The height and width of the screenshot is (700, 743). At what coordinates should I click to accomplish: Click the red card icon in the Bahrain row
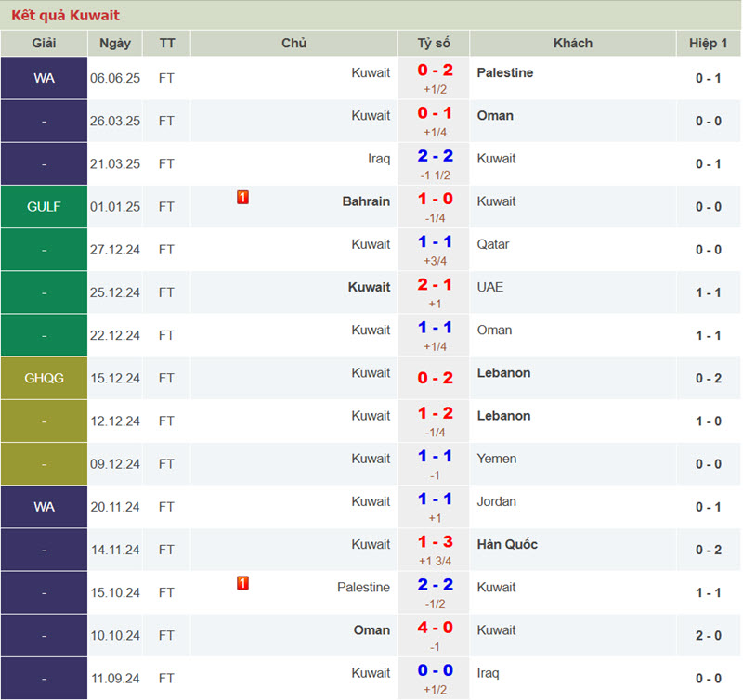point(242,197)
